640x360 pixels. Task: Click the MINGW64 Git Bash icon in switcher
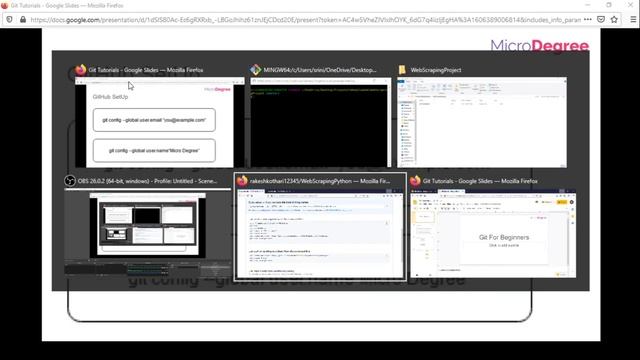click(x=256, y=70)
